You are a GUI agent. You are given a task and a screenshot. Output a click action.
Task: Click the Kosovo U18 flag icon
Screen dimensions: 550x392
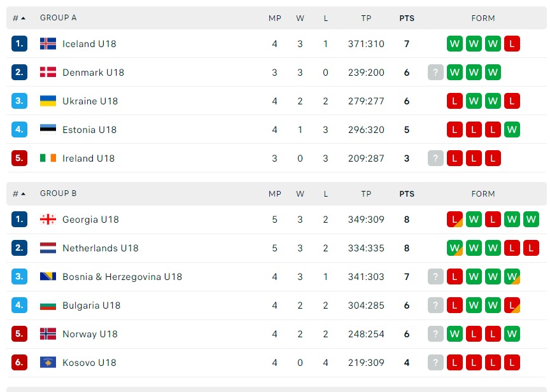(x=48, y=363)
